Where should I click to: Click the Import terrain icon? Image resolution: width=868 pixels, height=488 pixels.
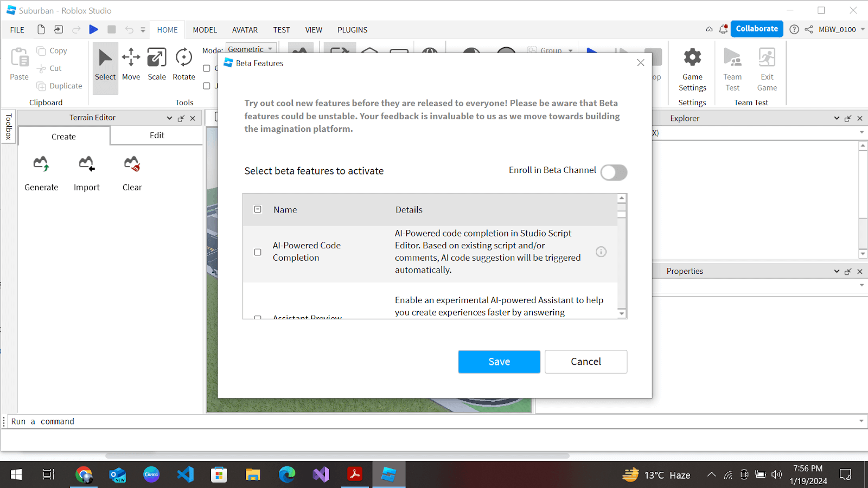point(86,164)
